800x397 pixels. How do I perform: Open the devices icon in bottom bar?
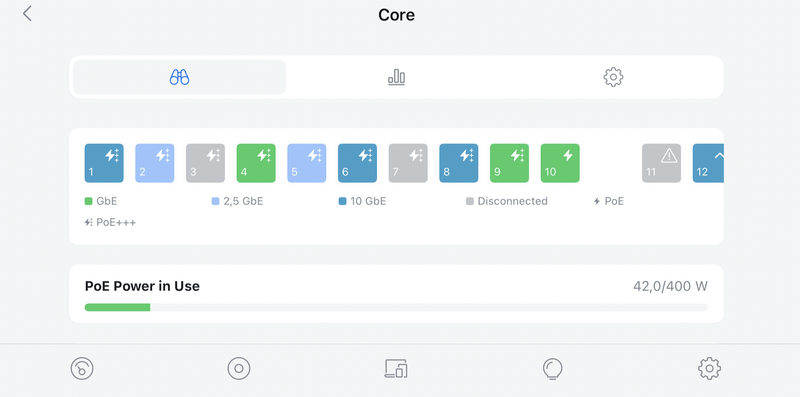pos(396,368)
